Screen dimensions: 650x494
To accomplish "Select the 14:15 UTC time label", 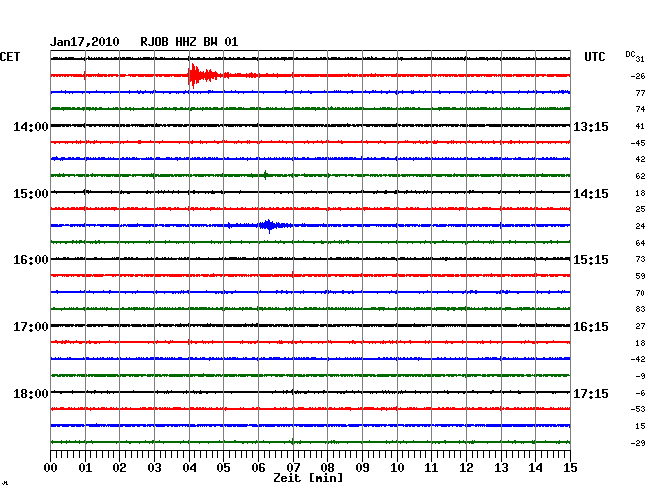I will click(591, 194).
